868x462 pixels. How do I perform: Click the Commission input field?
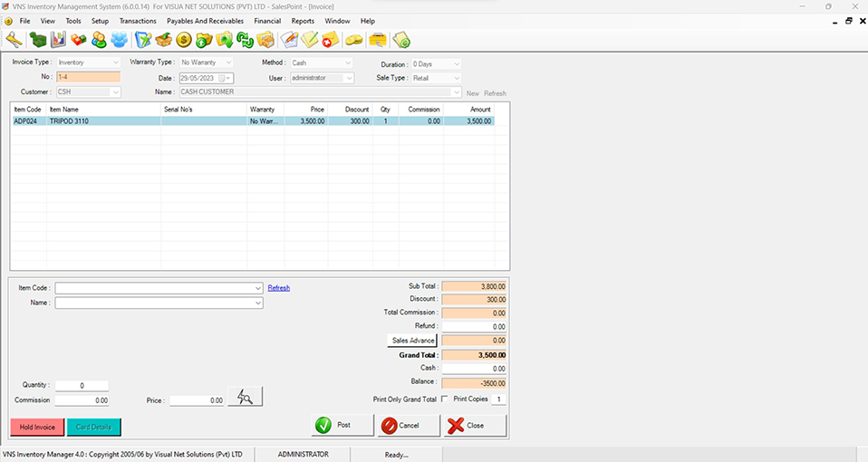click(82, 400)
